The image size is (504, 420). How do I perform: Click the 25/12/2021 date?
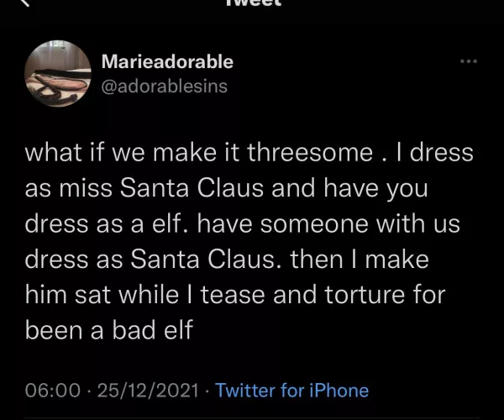[x=149, y=390]
